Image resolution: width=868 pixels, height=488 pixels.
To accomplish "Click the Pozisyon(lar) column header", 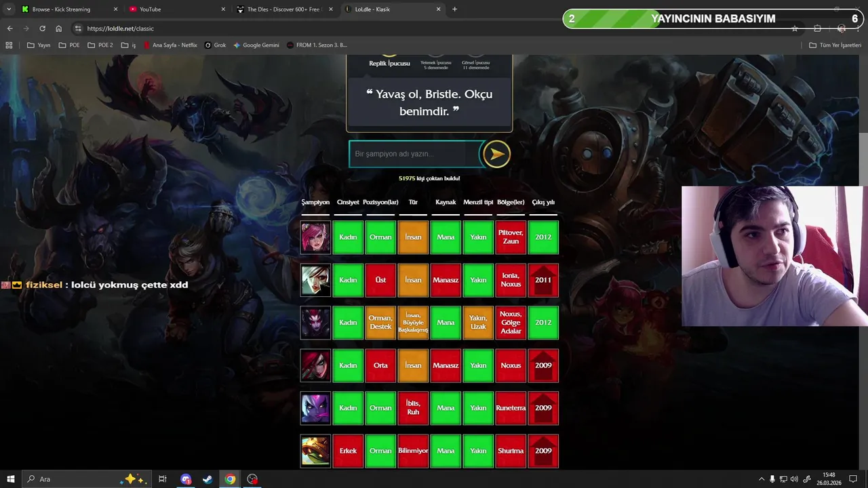I will pos(380,202).
